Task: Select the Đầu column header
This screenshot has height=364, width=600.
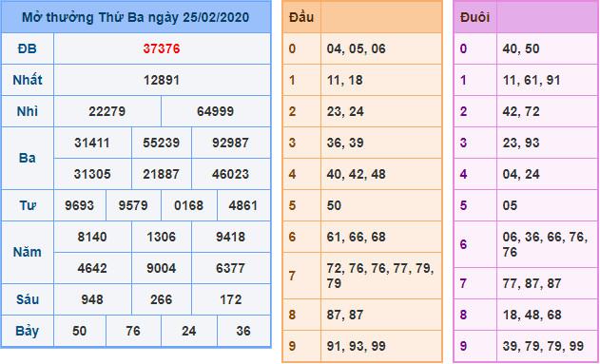Action: (x=301, y=18)
